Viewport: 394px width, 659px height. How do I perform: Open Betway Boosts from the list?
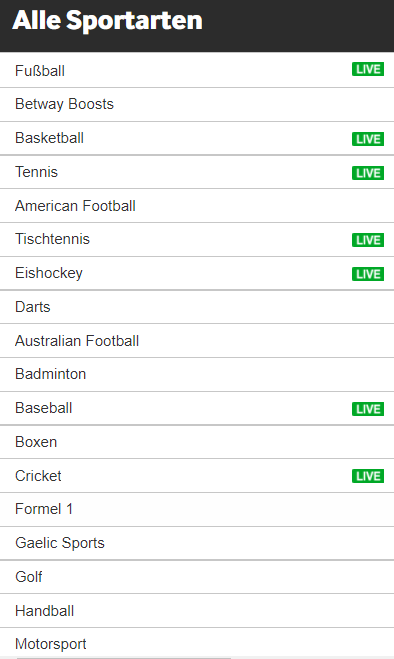tap(197, 105)
